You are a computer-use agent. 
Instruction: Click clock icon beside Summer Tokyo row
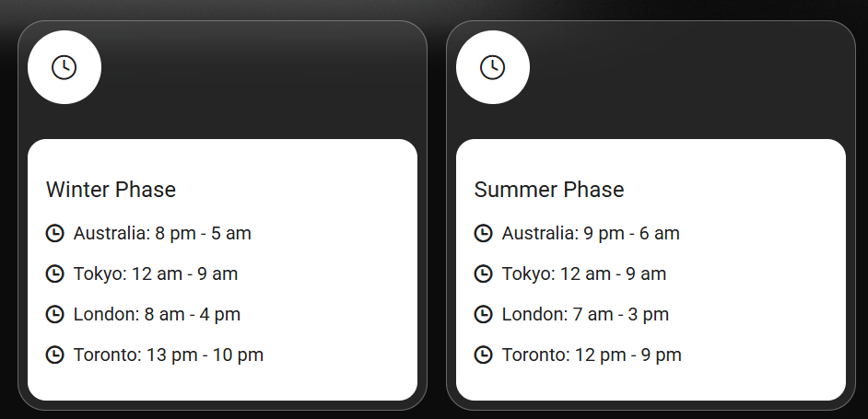click(483, 274)
